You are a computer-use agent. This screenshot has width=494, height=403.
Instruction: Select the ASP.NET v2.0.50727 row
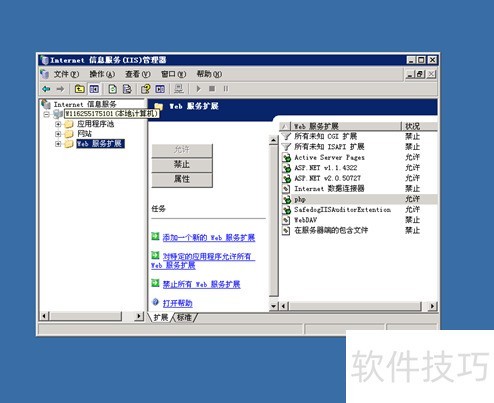coord(359,178)
